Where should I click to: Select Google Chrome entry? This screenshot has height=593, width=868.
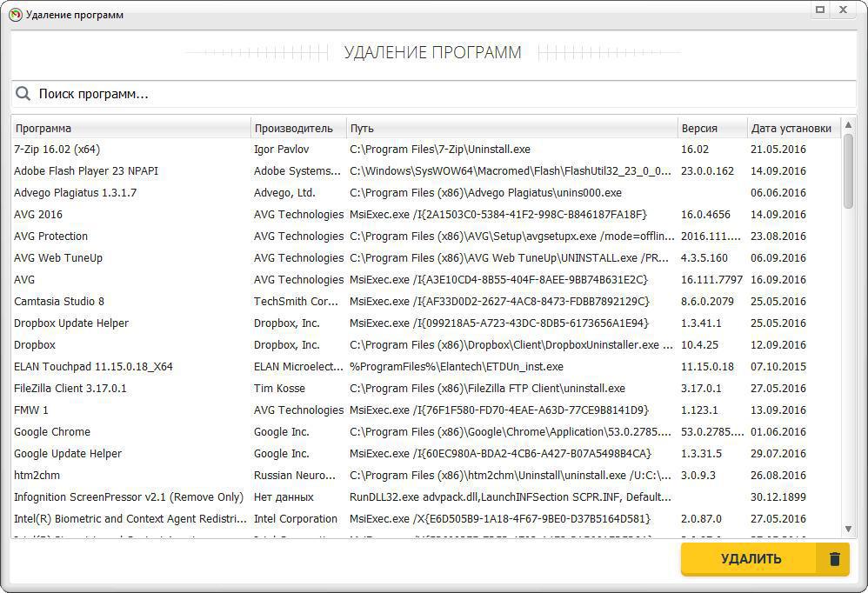(425, 432)
